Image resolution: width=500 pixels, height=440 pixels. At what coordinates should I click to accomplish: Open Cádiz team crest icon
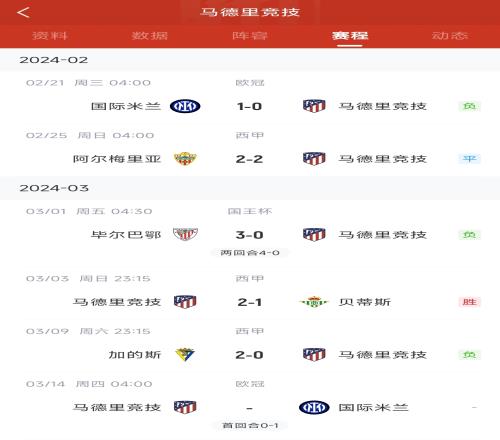click(x=185, y=354)
